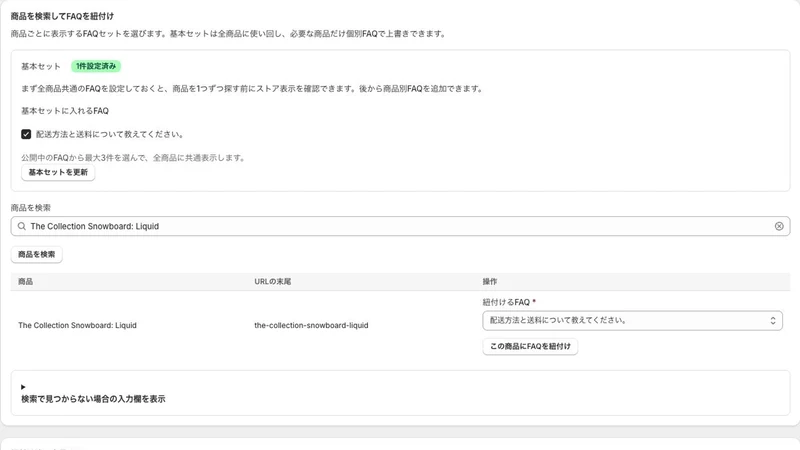Viewport: 800px width, 450px height.
Task: Click the product name The Collection Snowboard: Liquid cell
Action: pos(78,325)
